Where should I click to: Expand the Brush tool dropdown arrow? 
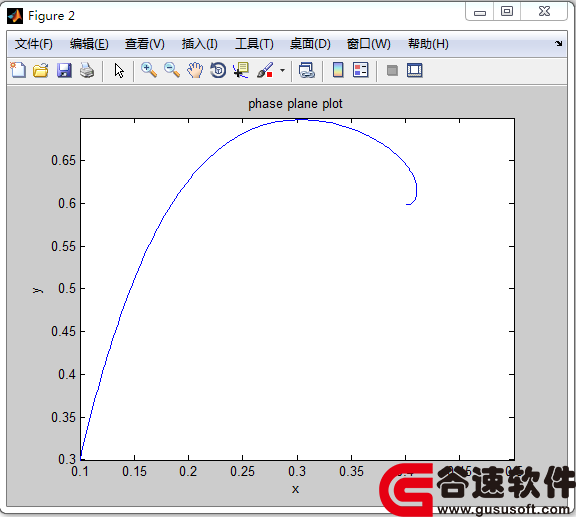(x=282, y=70)
